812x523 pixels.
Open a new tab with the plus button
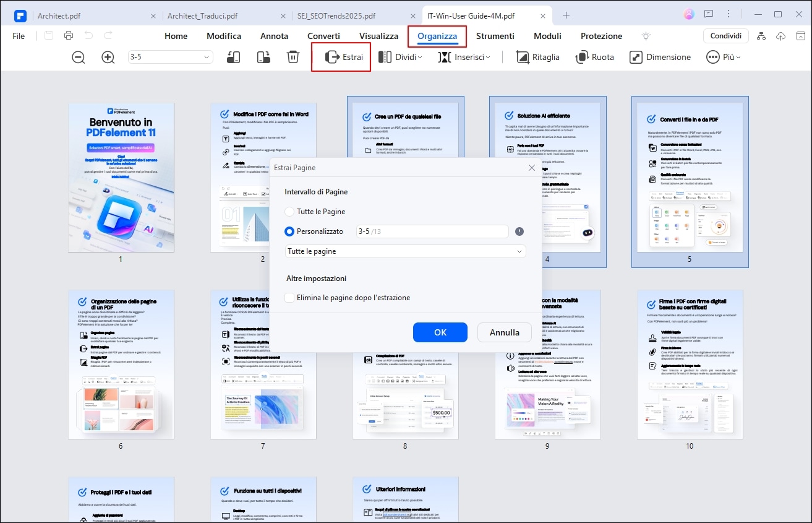pos(566,15)
